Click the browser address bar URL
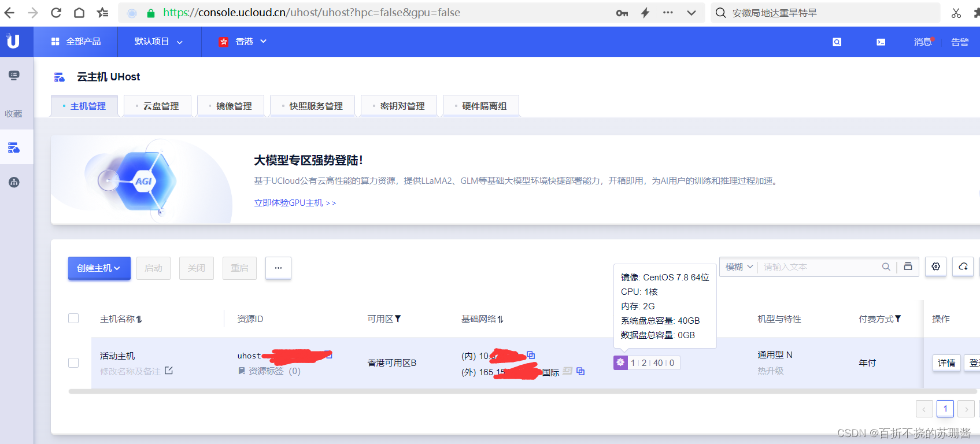Image resolution: width=980 pixels, height=444 pixels. point(312,13)
